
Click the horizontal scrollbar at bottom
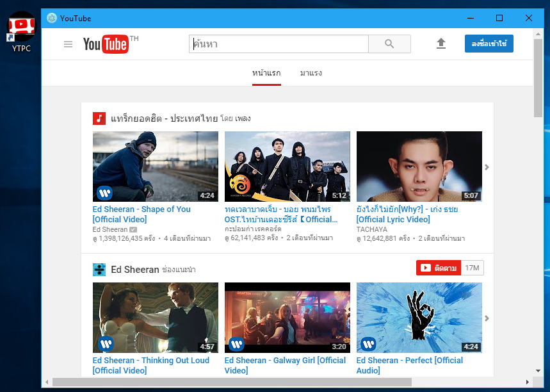click(x=231, y=382)
